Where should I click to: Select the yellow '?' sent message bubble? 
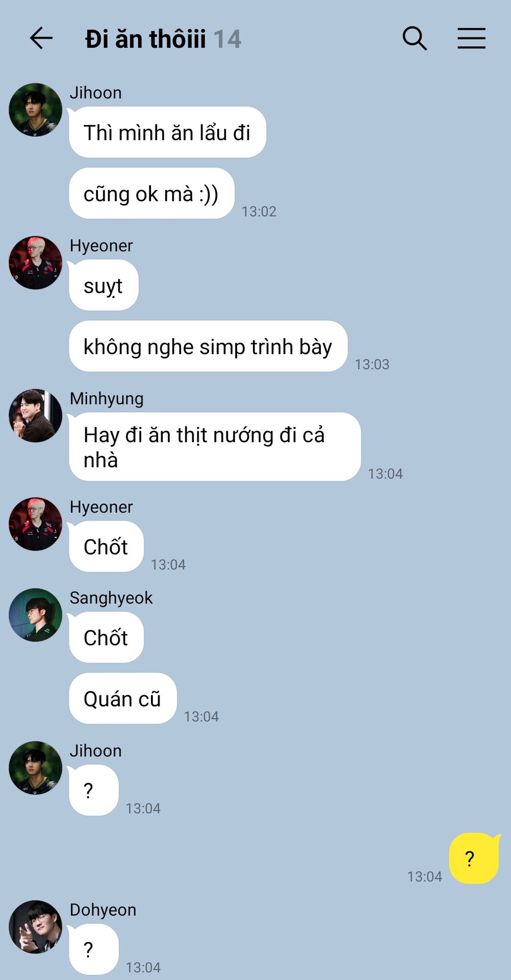point(474,859)
